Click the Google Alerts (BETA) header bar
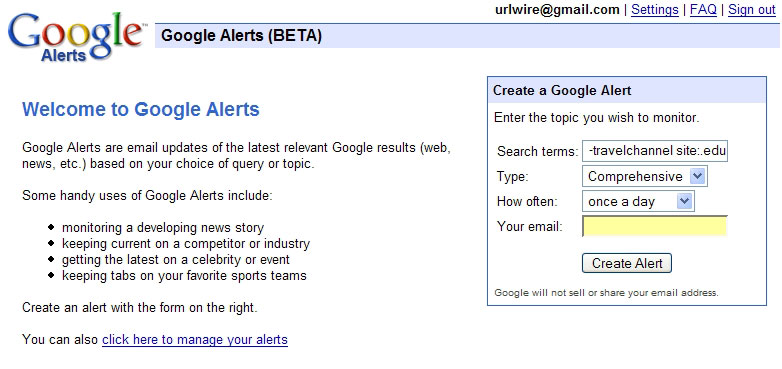782x369 pixels. point(468,35)
